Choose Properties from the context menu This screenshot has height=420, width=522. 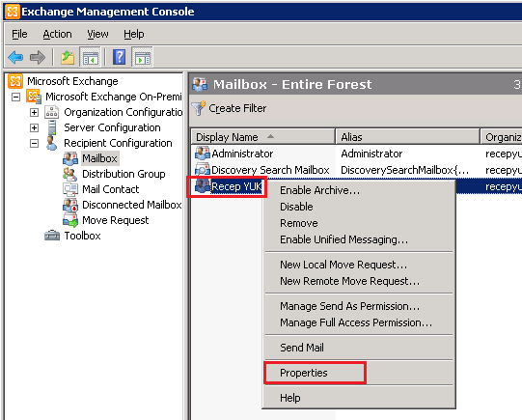point(304,373)
